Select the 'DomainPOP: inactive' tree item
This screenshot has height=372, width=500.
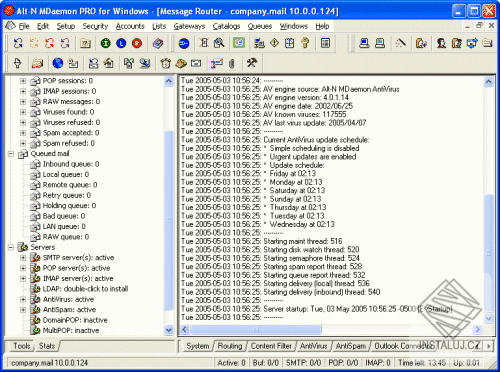(x=75, y=320)
